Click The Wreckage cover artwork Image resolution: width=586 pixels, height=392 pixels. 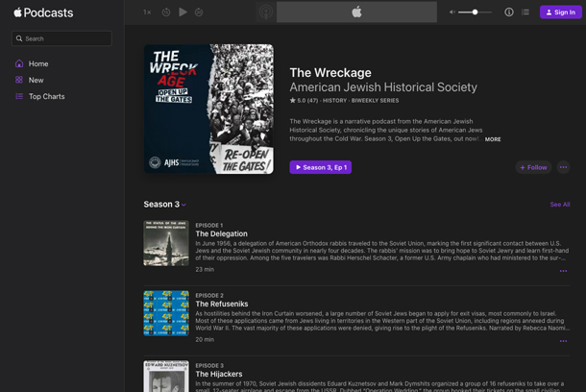208,110
